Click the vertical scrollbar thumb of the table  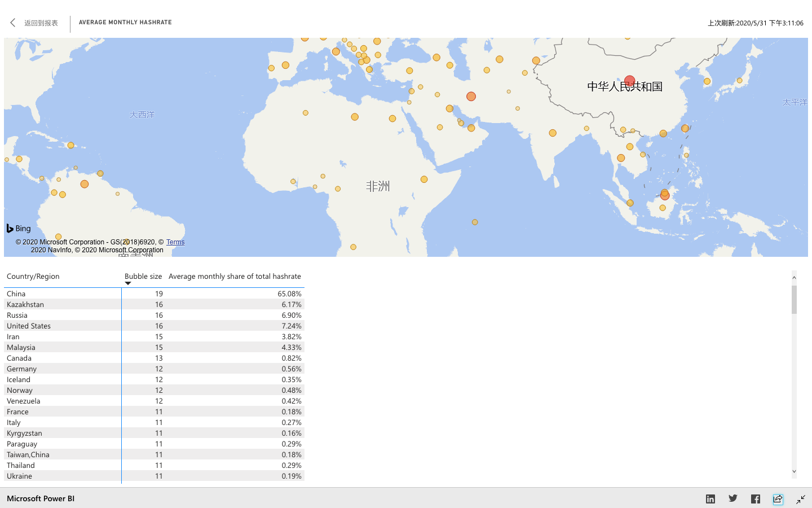click(x=794, y=299)
